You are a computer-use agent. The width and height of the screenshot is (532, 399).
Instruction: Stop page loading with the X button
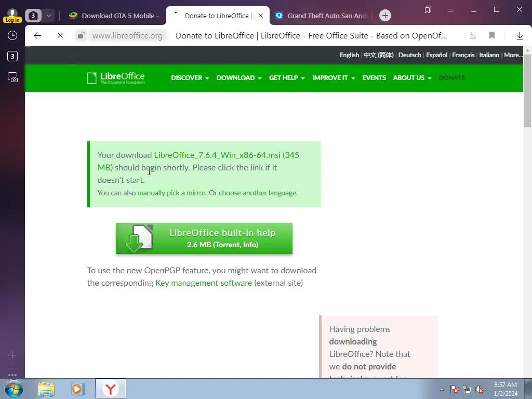[x=60, y=35]
